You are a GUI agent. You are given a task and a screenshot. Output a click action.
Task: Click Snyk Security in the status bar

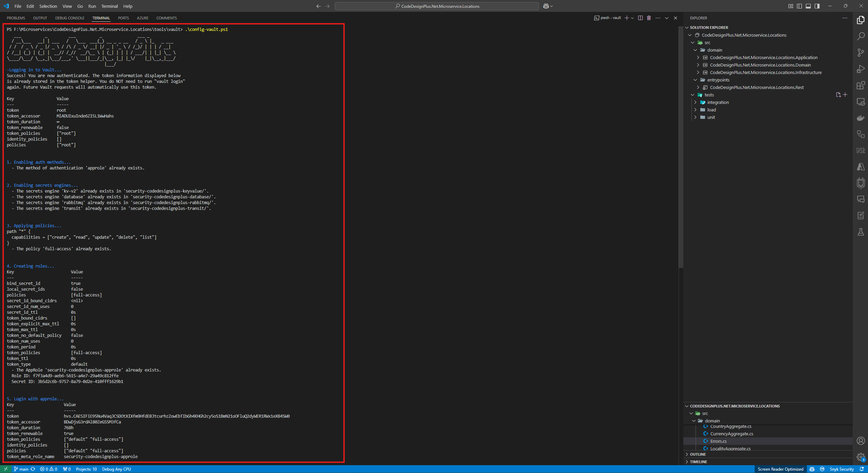(841, 469)
